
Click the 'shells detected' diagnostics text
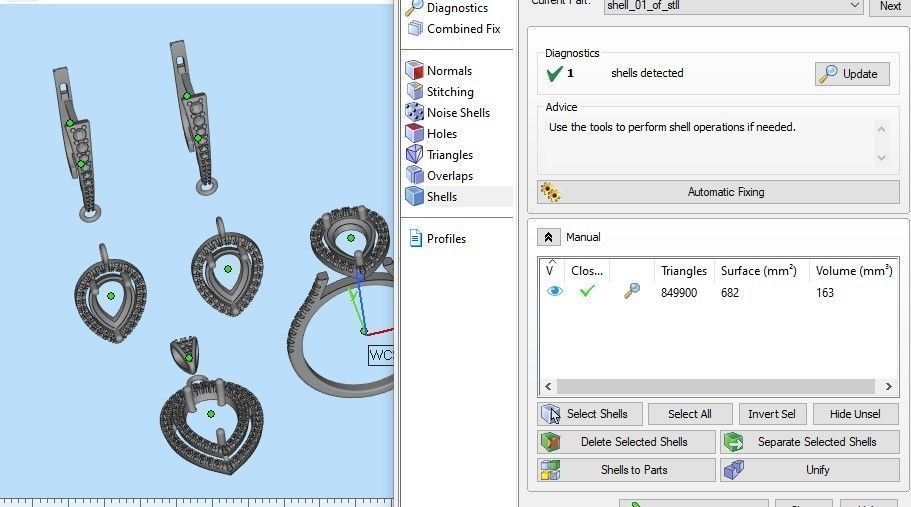(x=647, y=73)
